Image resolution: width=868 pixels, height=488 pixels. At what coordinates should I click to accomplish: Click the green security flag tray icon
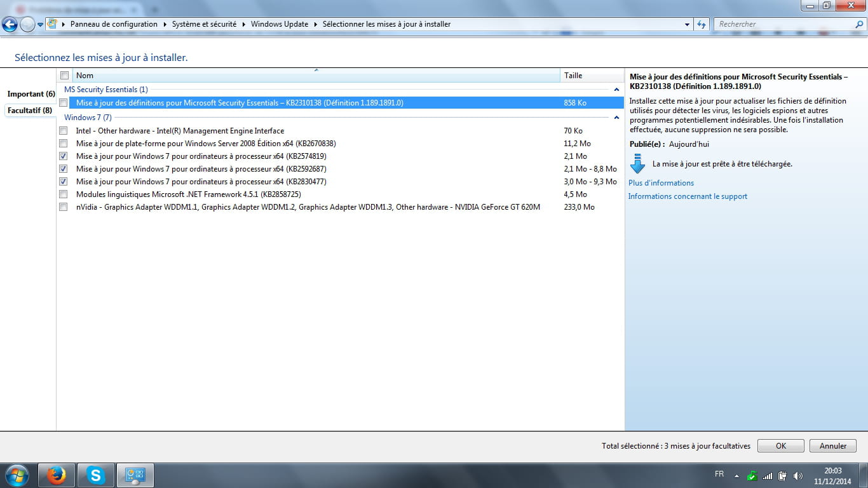[752, 476]
